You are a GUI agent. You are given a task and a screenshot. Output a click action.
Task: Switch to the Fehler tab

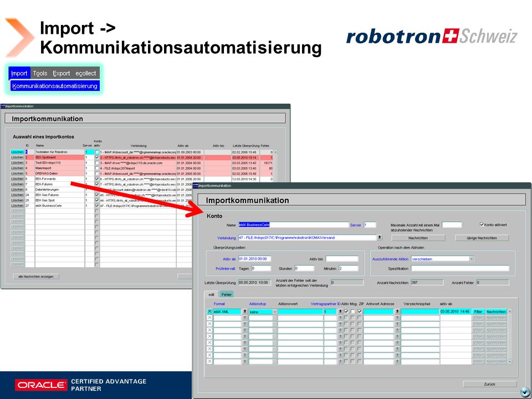pos(227,294)
